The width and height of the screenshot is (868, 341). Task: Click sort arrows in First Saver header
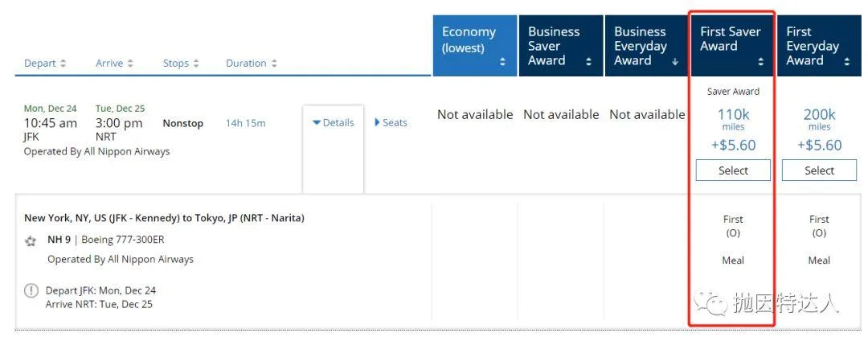(x=761, y=62)
